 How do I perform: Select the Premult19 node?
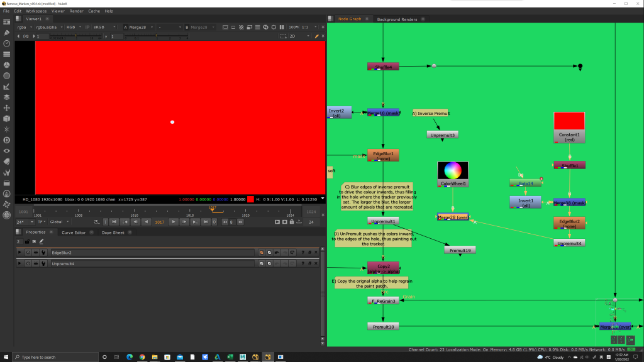click(x=460, y=250)
